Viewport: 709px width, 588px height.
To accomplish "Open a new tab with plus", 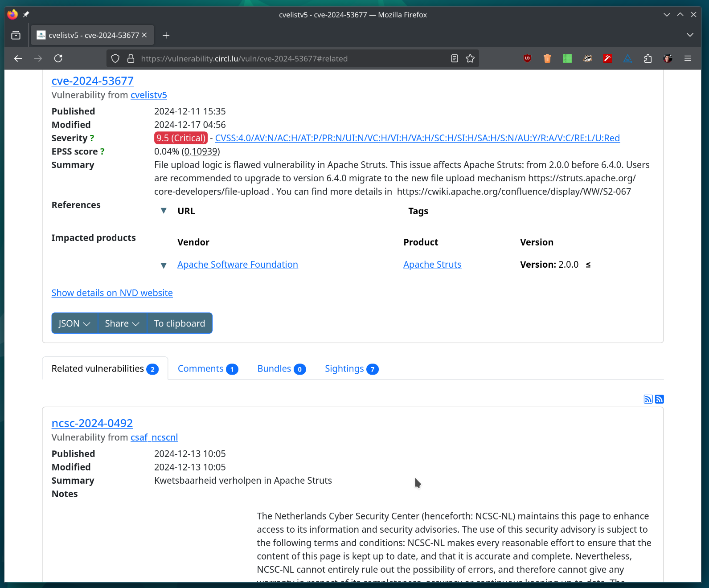I will [166, 35].
